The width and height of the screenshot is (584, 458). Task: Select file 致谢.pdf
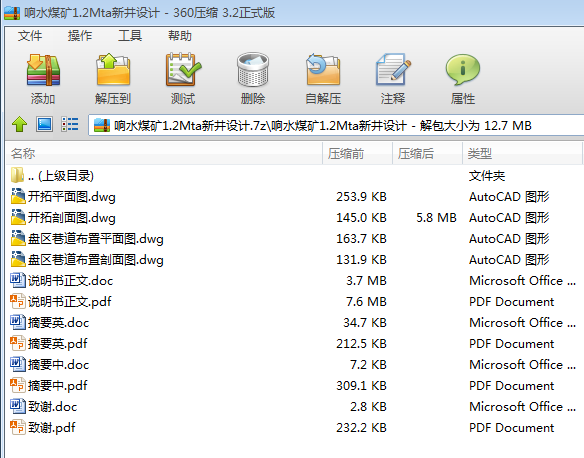(x=295, y=427)
